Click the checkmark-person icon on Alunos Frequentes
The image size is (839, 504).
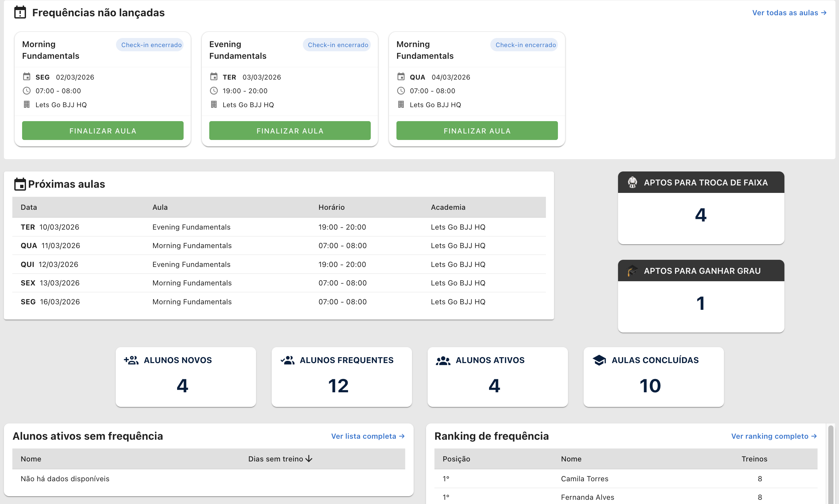(287, 360)
